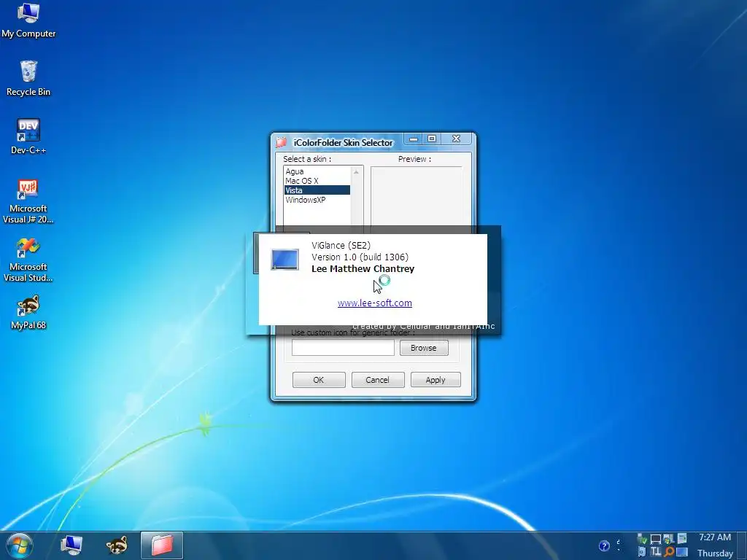Select the Mac OS X skin
The width and height of the screenshot is (747, 560).
[317, 181]
